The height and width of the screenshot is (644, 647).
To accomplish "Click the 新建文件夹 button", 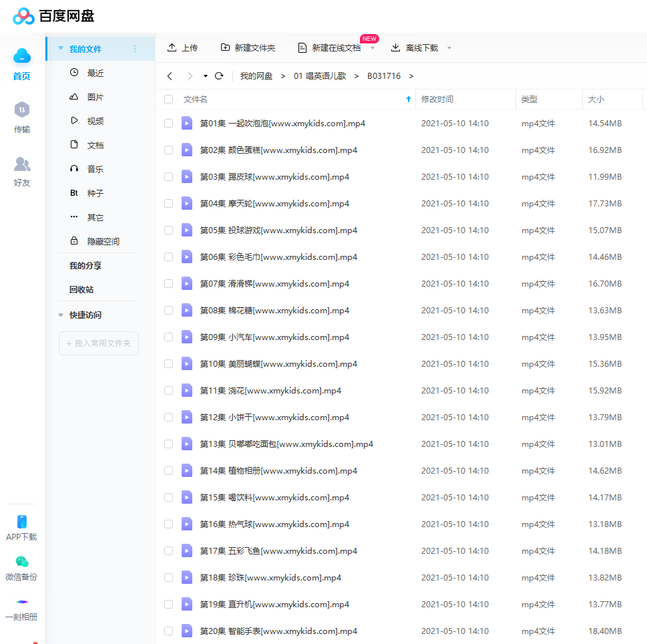I will click(247, 47).
